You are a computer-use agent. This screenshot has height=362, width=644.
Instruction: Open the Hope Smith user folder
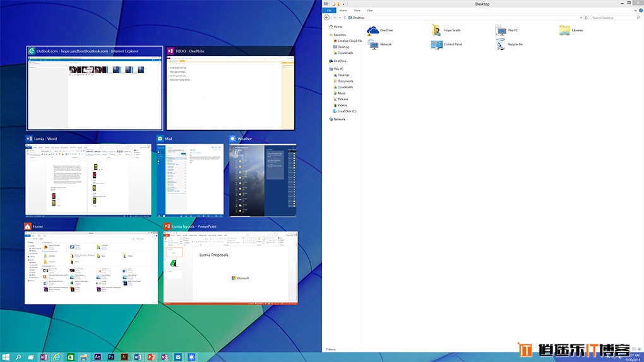coord(446,30)
